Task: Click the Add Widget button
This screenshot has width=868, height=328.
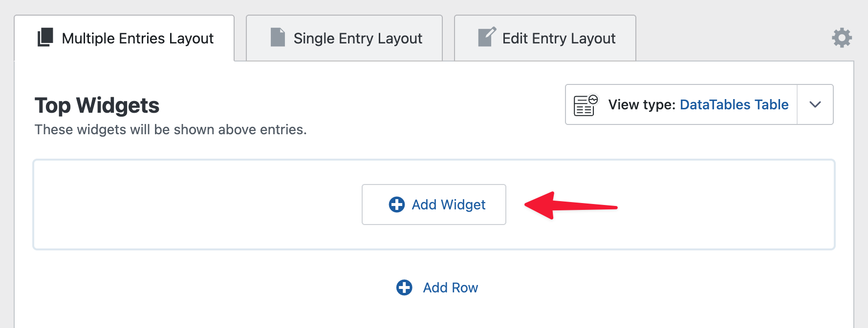Action: tap(434, 205)
